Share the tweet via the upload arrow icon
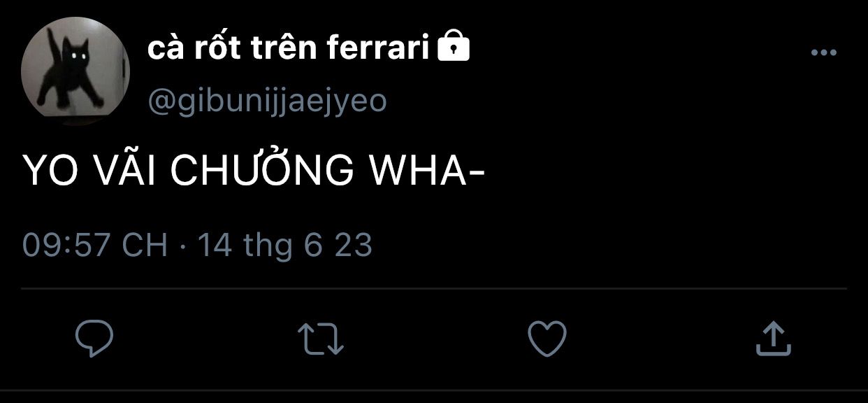This screenshot has width=868, height=403. (773, 337)
